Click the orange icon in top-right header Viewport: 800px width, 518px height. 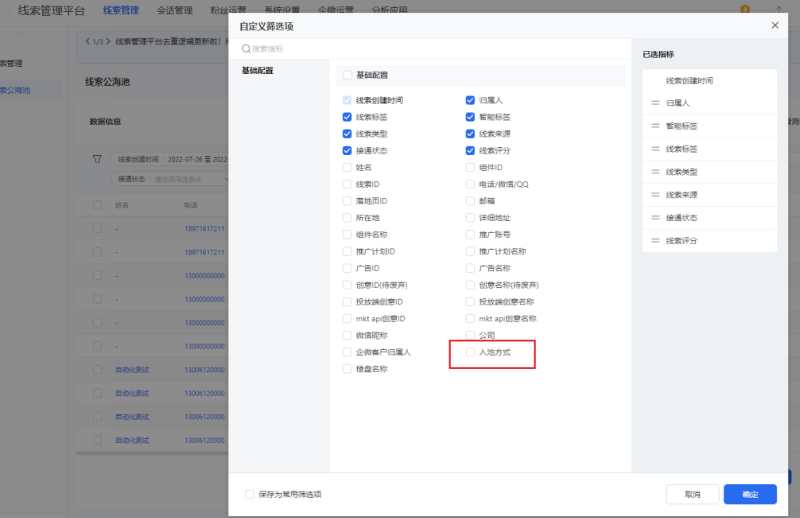745,9
